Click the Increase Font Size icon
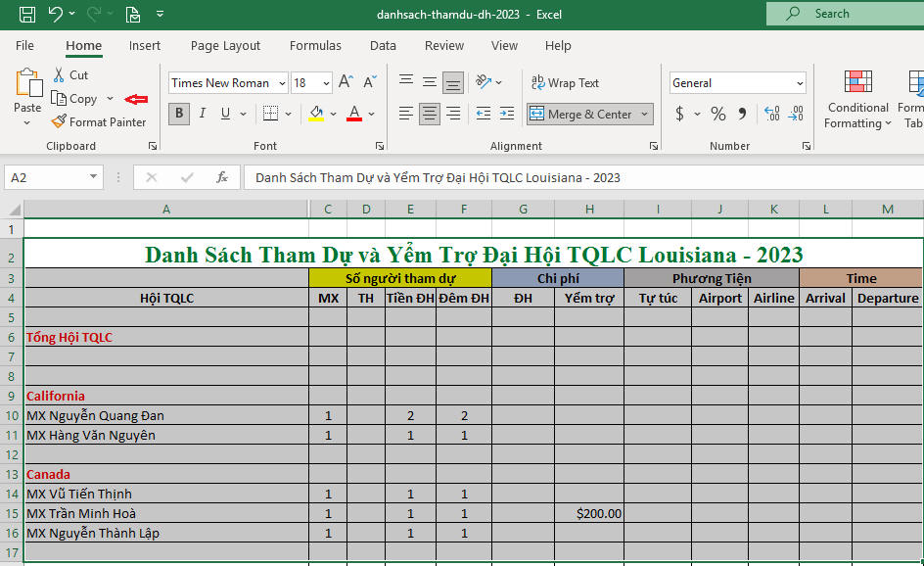This screenshot has width=924, height=566. tap(346, 83)
